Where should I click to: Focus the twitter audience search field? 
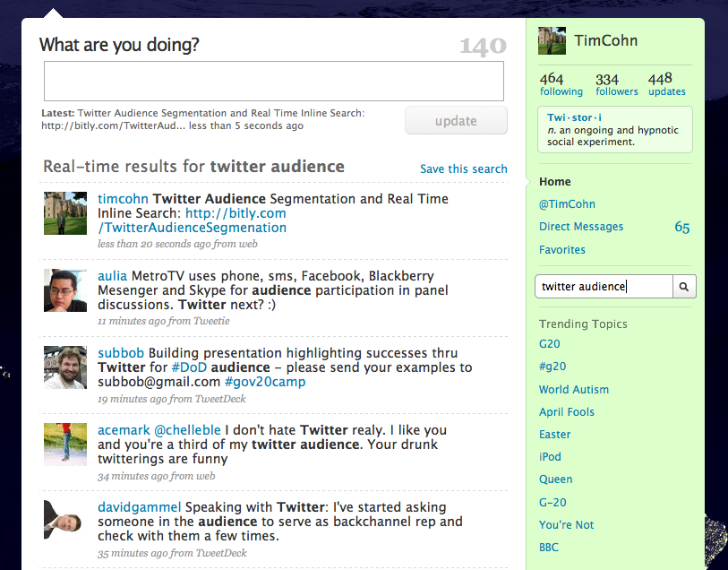point(604,287)
